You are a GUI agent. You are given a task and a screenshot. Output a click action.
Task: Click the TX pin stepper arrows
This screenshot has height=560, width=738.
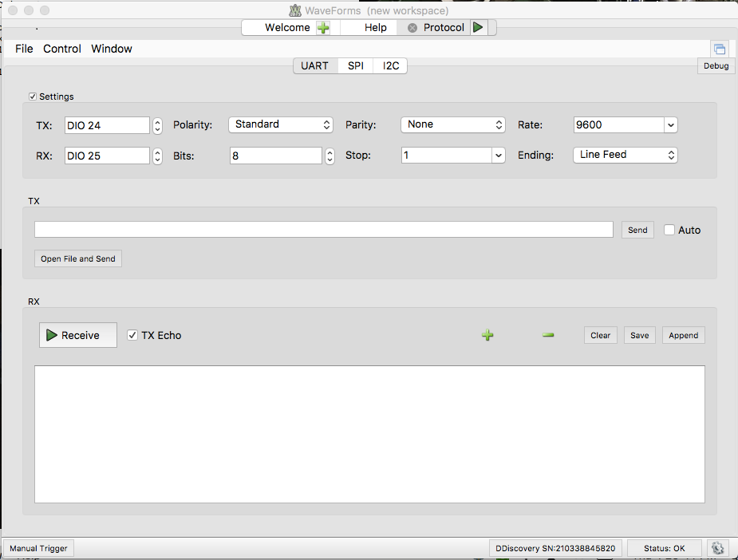158,126
